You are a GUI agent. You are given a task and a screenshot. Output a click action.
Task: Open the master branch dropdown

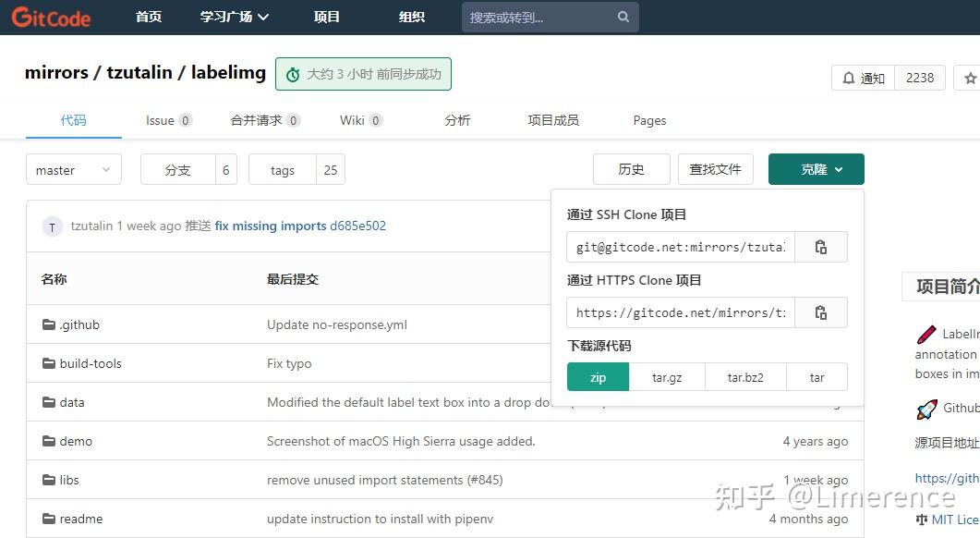[74, 169]
